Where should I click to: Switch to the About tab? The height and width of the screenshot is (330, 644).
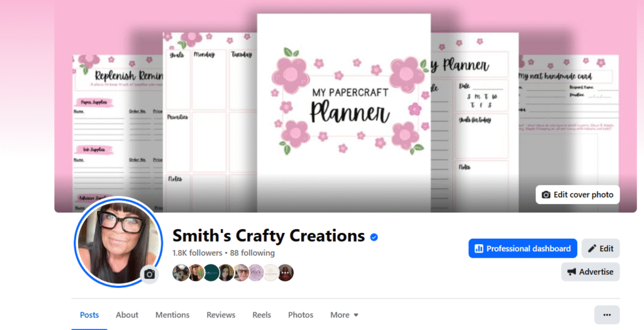[x=127, y=315]
